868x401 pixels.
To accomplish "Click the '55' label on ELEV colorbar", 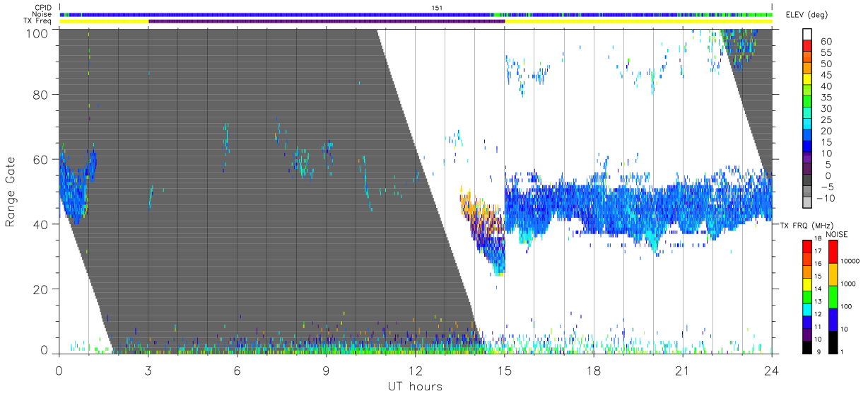I will click(826, 53).
